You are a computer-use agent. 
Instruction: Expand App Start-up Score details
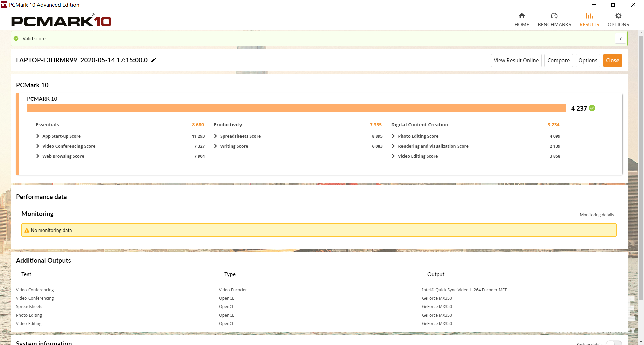coord(38,136)
